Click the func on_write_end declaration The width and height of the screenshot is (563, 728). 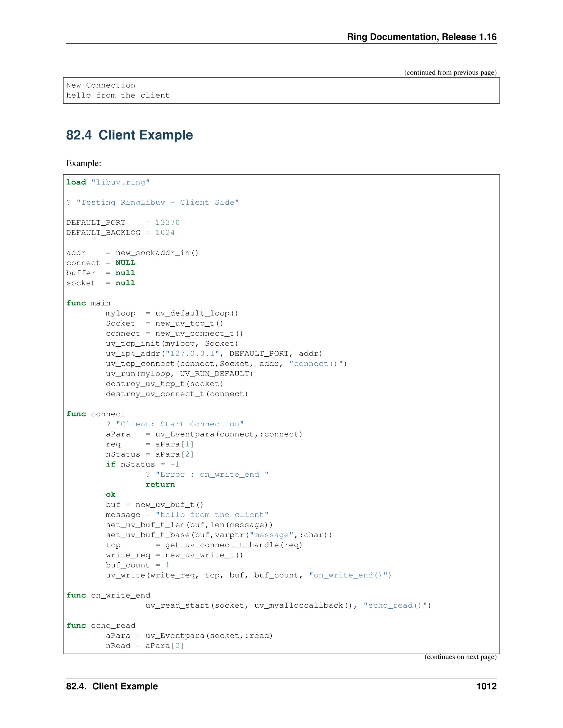(108, 595)
